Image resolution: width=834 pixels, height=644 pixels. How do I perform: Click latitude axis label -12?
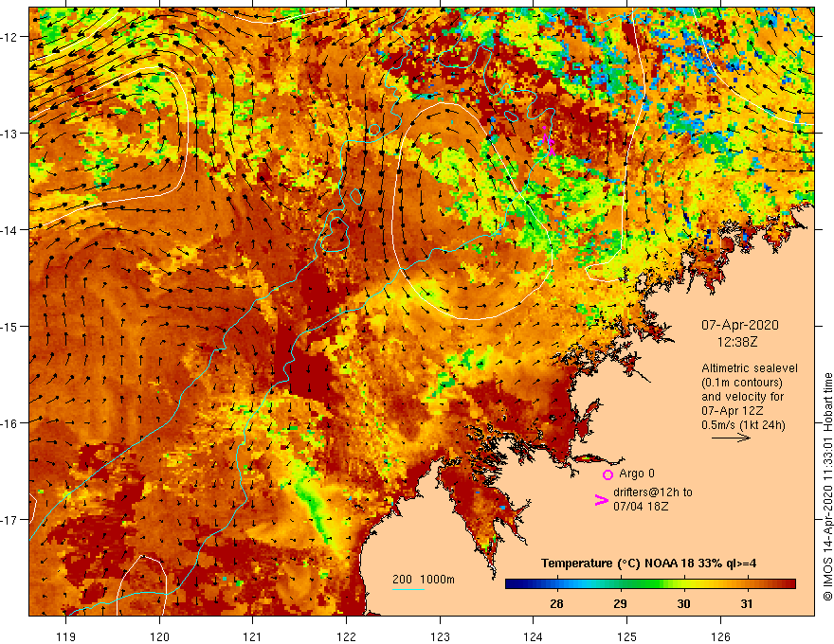[11, 37]
